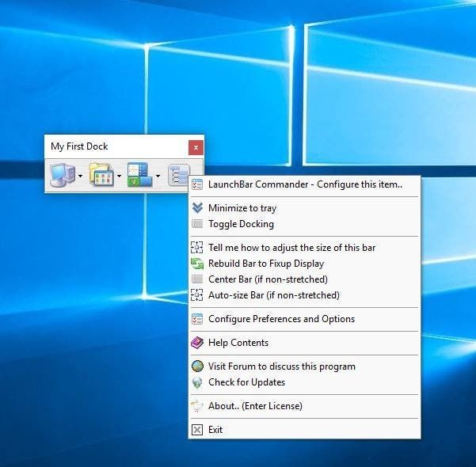Screen dimensions: 476x467
Task: Open About.. (Enter License)
Action: [x=304, y=406]
